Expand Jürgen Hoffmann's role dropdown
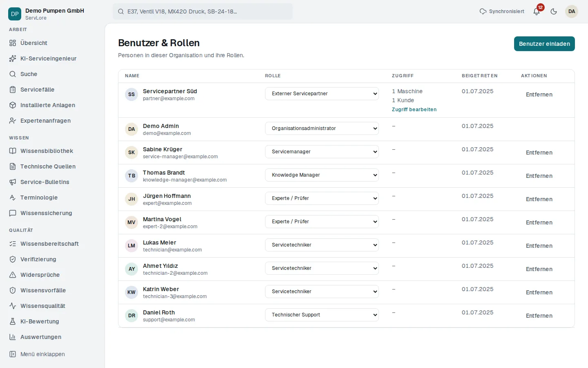This screenshot has width=588, height=368. [322, 198]
